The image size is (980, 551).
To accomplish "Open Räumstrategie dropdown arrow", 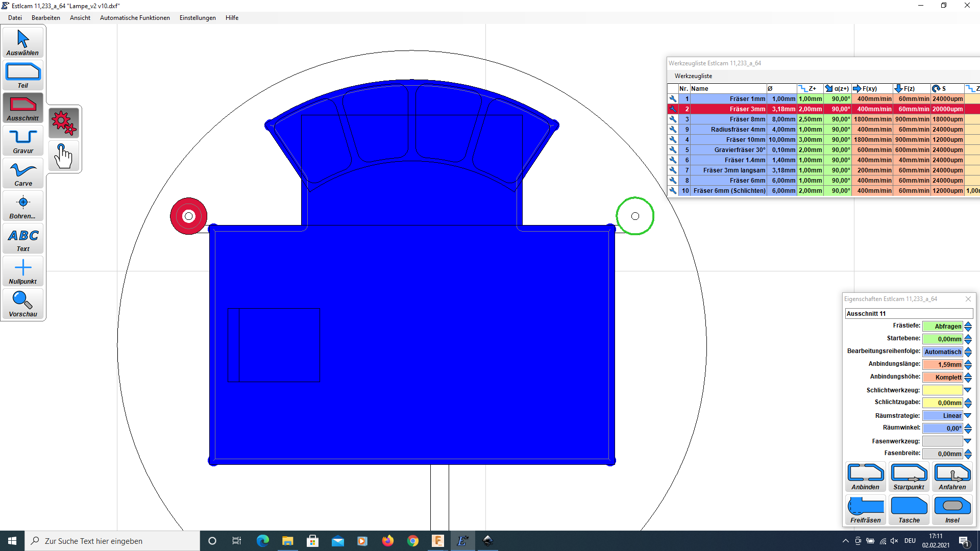I will [968, 416].
